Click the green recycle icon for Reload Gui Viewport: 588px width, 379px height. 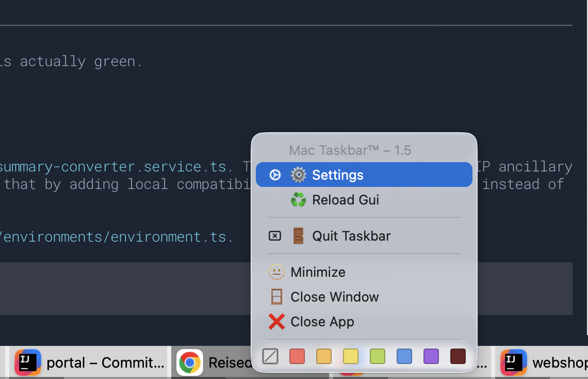pyautogui.click(x=299, y=200)
